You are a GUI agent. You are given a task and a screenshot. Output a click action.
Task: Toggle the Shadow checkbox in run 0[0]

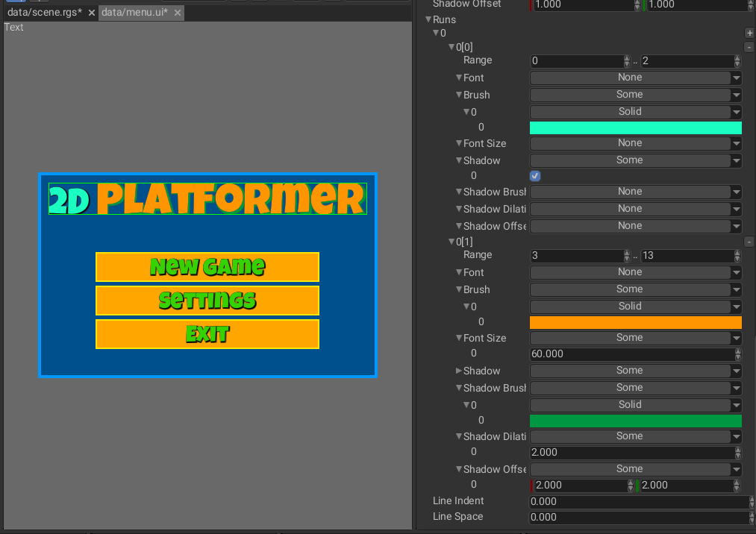(x=534, y=176)
